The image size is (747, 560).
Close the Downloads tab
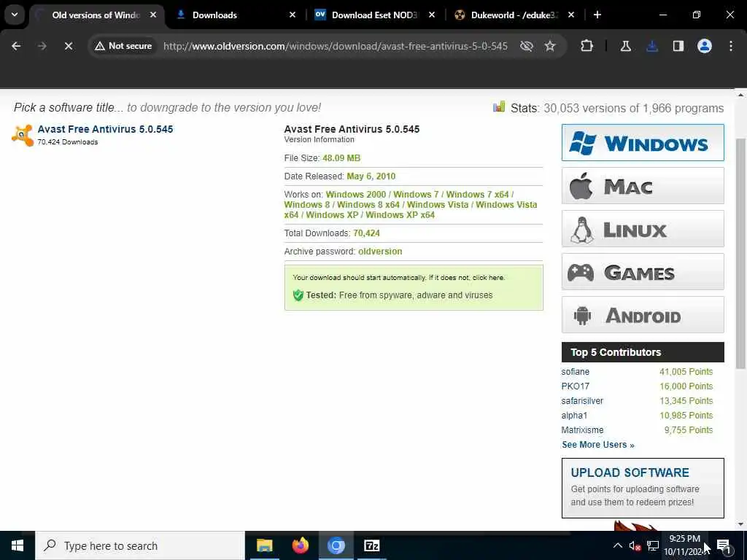click(x=293, y=15)
